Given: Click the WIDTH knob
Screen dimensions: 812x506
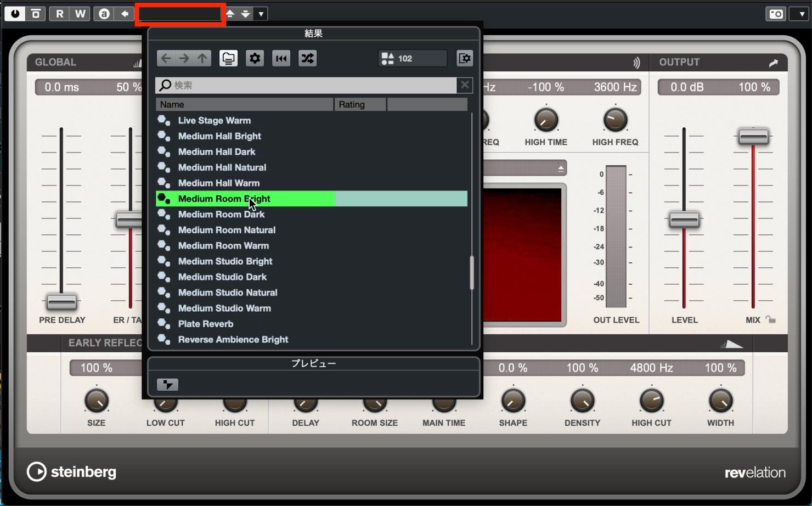Looking at the screenshot, I should [720, 401].
